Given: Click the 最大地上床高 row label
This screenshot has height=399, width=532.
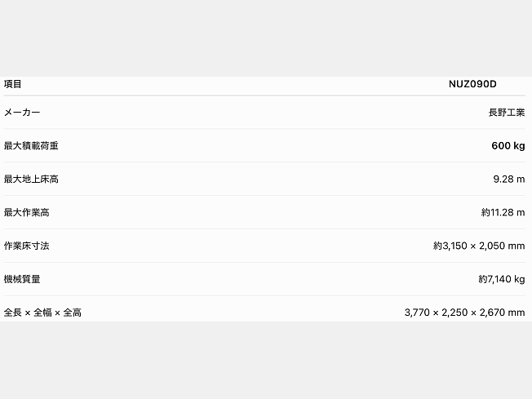Looking at the screenshot, I should [31, 179].
